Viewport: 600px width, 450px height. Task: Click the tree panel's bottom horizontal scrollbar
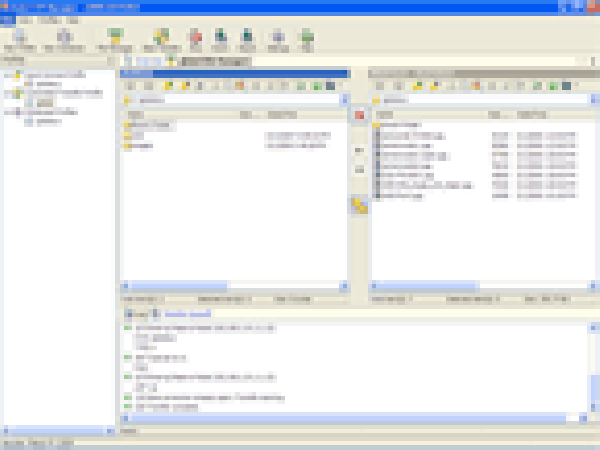click(57, 431)
